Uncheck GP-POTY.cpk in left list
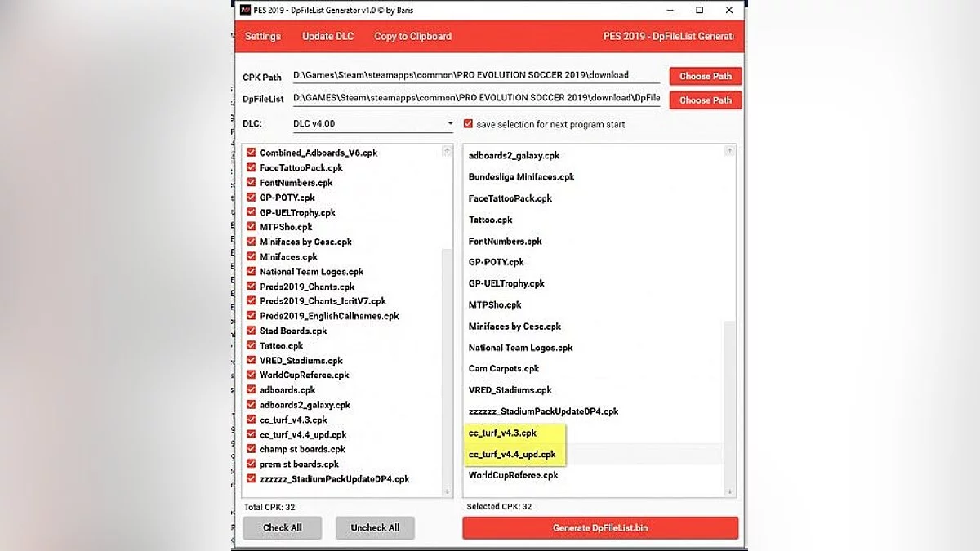The height and width of the screenshot is (551, 980). tap(252, 198)
